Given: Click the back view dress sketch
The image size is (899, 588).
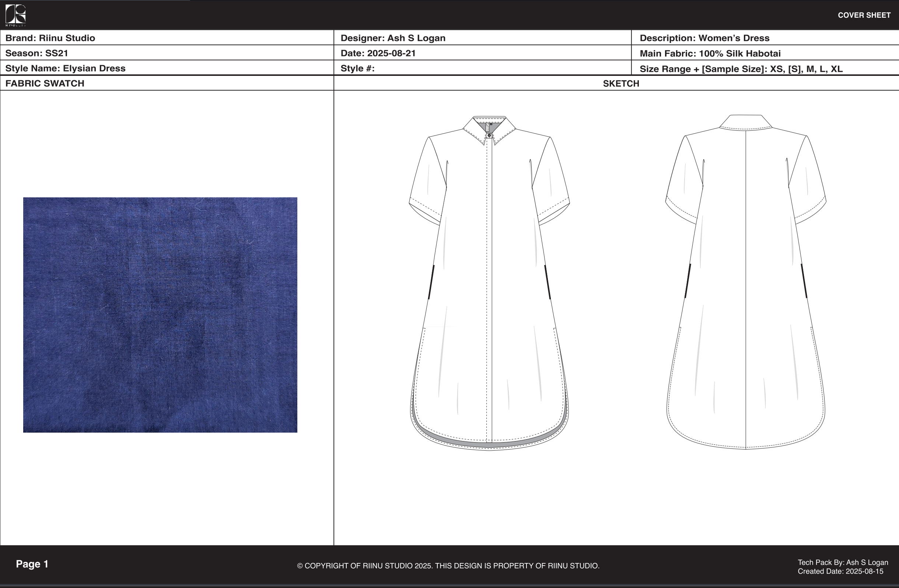Looking at the screenshot, I should point(746,282).
